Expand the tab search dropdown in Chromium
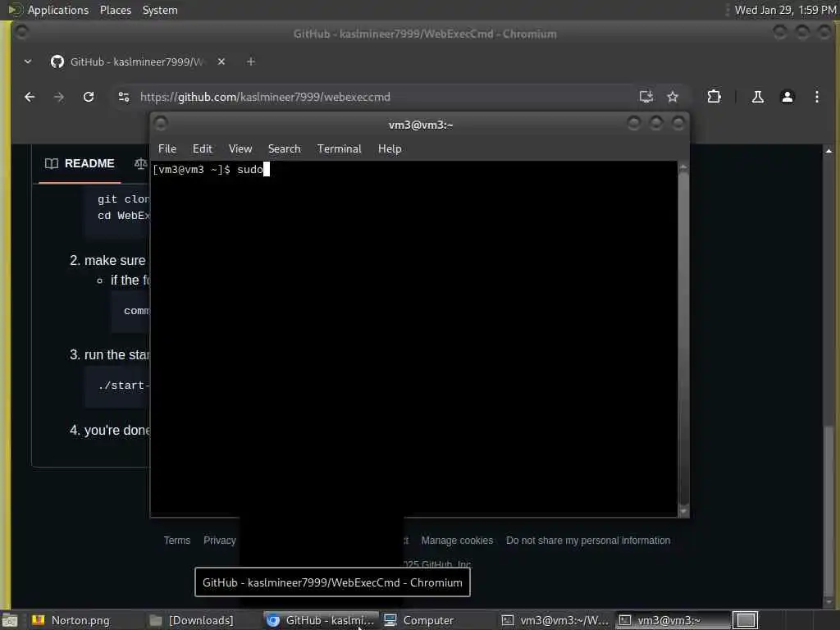 28,62
